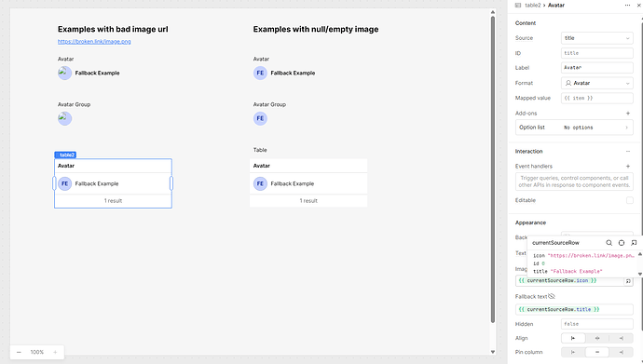Click the icon URL value in popup
643x364 pixels.
591,255
